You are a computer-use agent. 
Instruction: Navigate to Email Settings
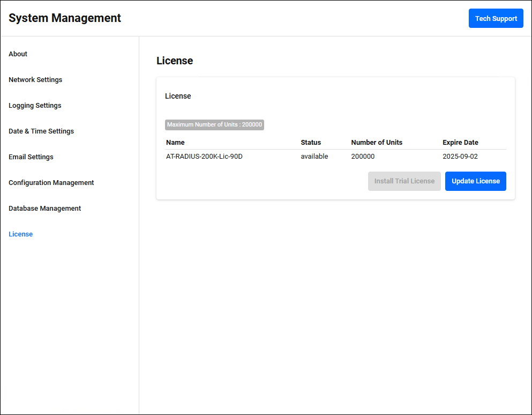pyautogui.click(x=31, y=157)
